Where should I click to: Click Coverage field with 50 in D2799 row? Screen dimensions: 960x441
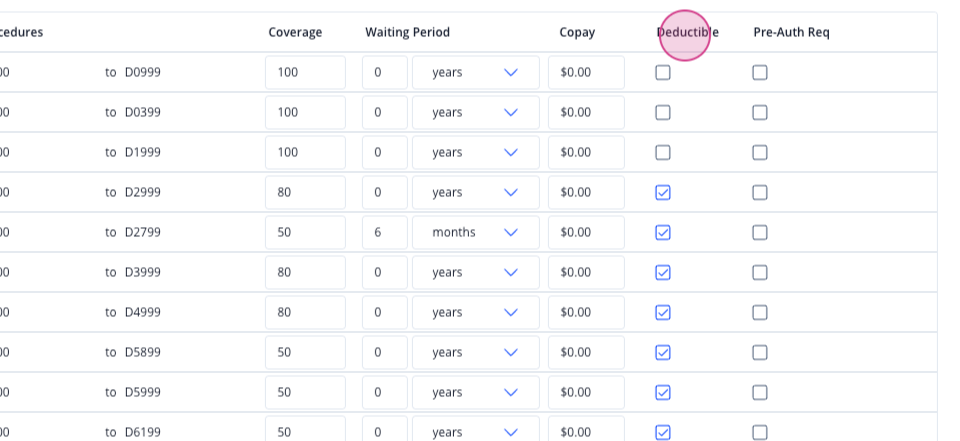click(305, 233)
